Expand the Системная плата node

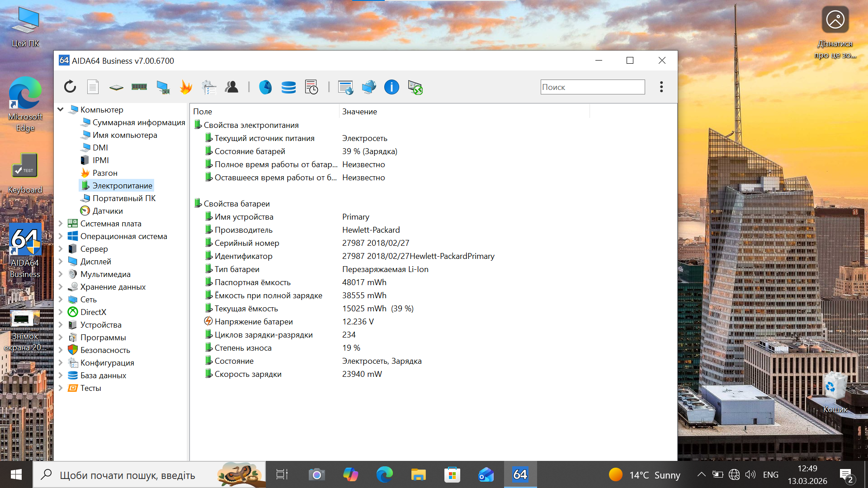(61, 224)
